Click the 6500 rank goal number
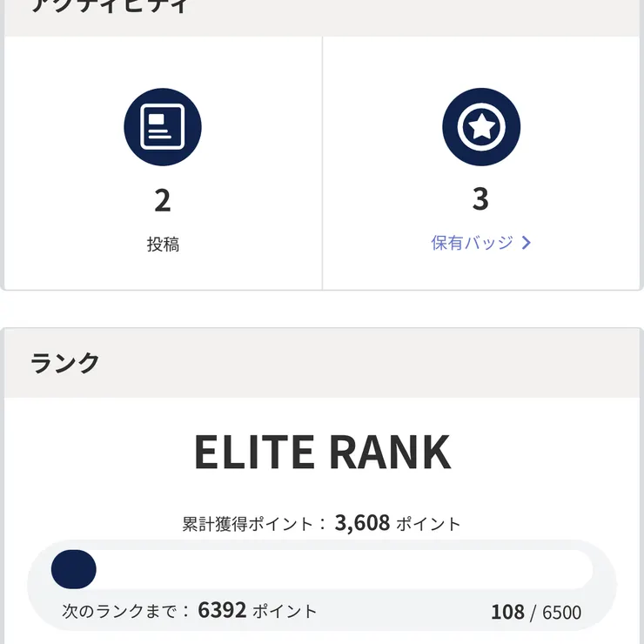 pyautogui.click(x=562, y=613)
